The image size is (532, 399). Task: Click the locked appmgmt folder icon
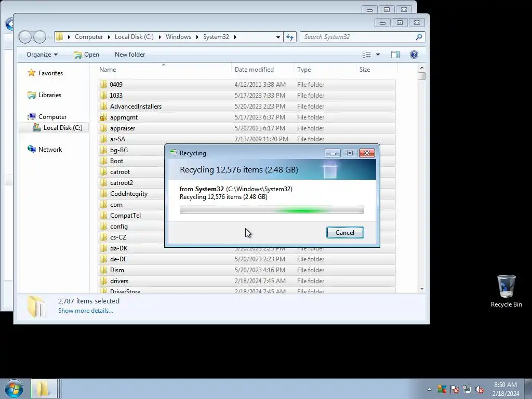click(103, 117)
